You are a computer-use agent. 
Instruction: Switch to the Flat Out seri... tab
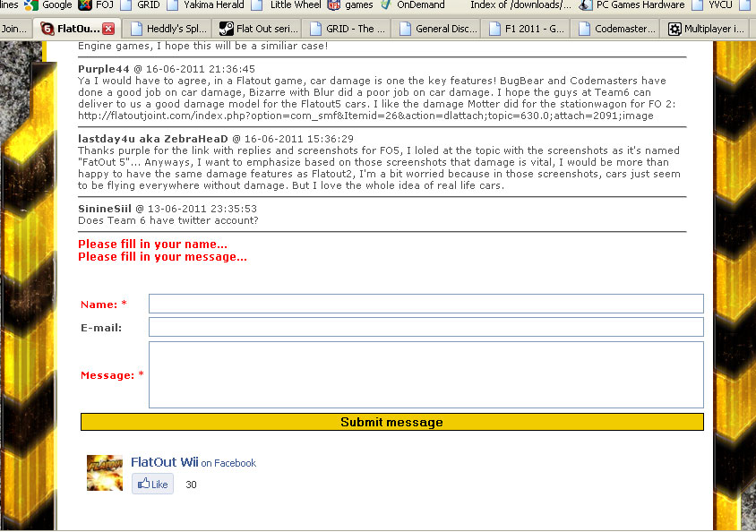click(259, 29)
